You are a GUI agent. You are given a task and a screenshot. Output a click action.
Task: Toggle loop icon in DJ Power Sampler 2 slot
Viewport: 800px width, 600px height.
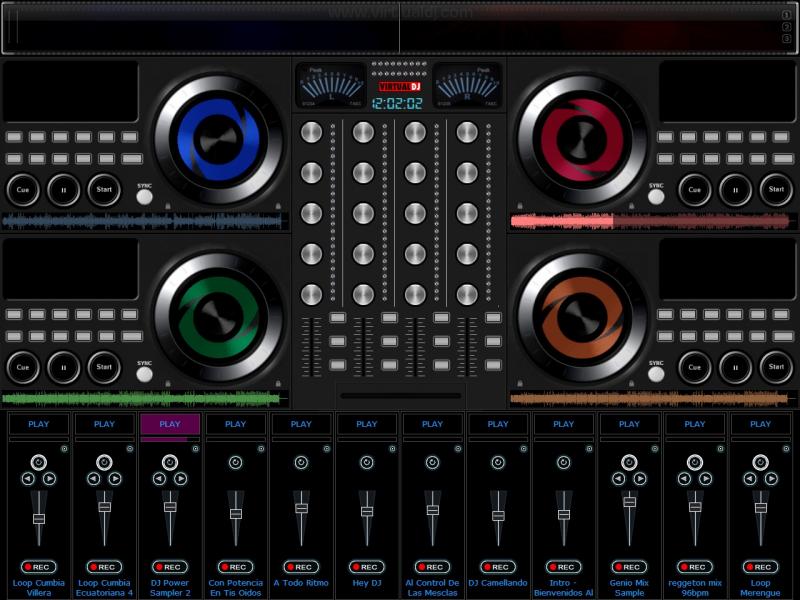[170, 462]
